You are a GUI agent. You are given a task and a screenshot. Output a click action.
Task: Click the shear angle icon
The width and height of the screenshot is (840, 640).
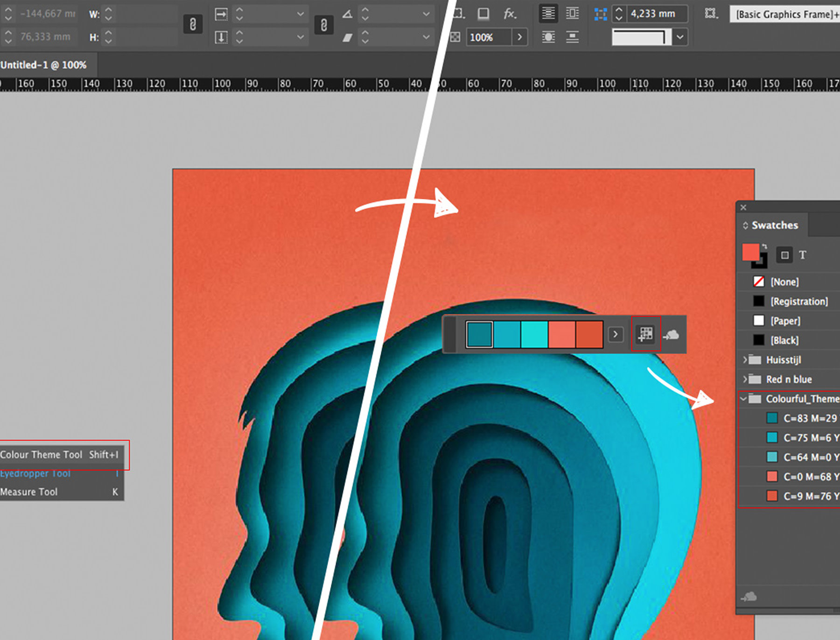pos(347,37)
